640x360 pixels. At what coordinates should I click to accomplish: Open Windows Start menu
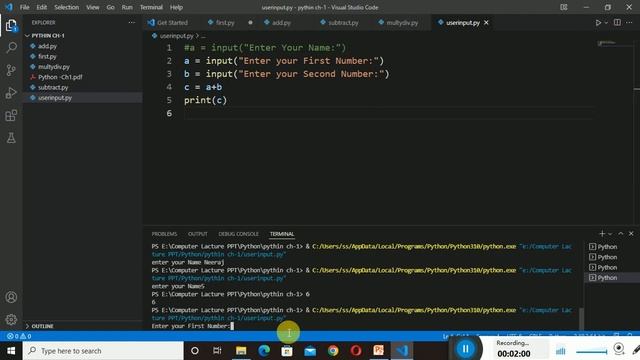11,351
